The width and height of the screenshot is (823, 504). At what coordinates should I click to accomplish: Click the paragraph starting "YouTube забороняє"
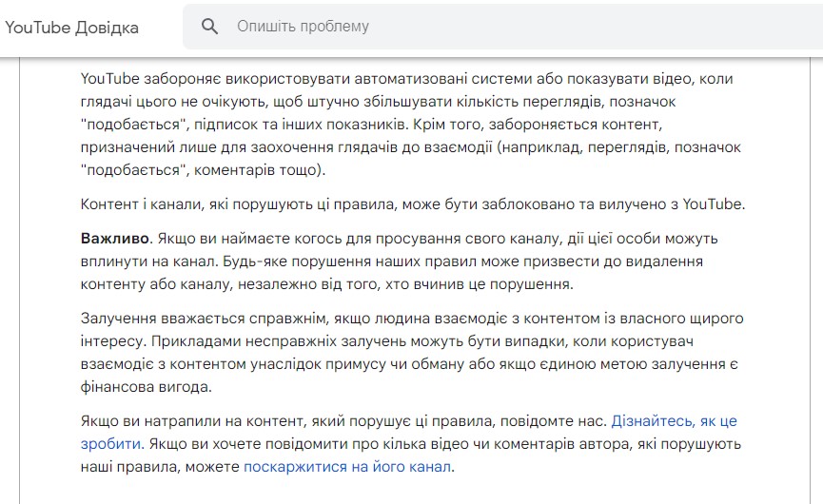pyautogui.click(x=411, y=125)
